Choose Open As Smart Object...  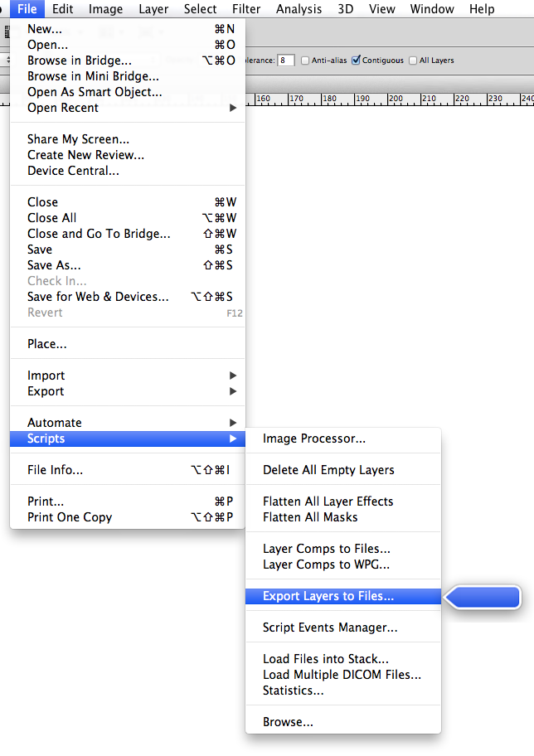128,92
